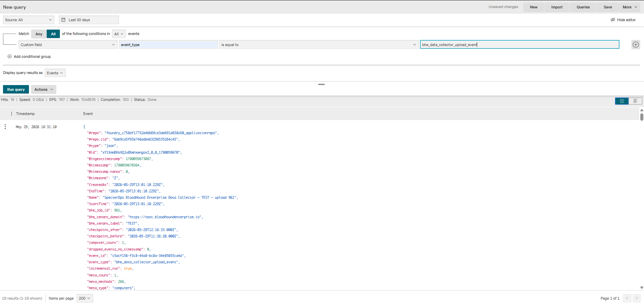This screenshot has height=305, width=644.
Task: Click the Timestamp column header
Action: [25, 114]
